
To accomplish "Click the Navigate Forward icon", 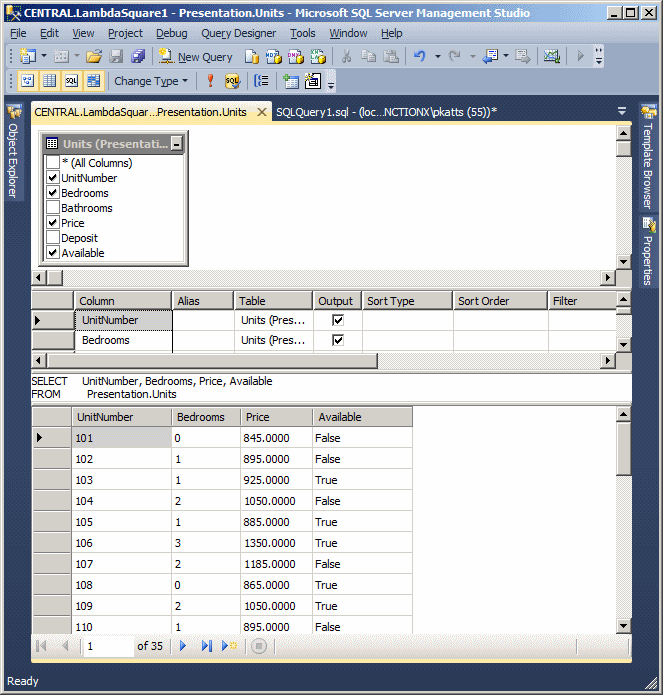I will pyautogui.click(x=523, y=56).
